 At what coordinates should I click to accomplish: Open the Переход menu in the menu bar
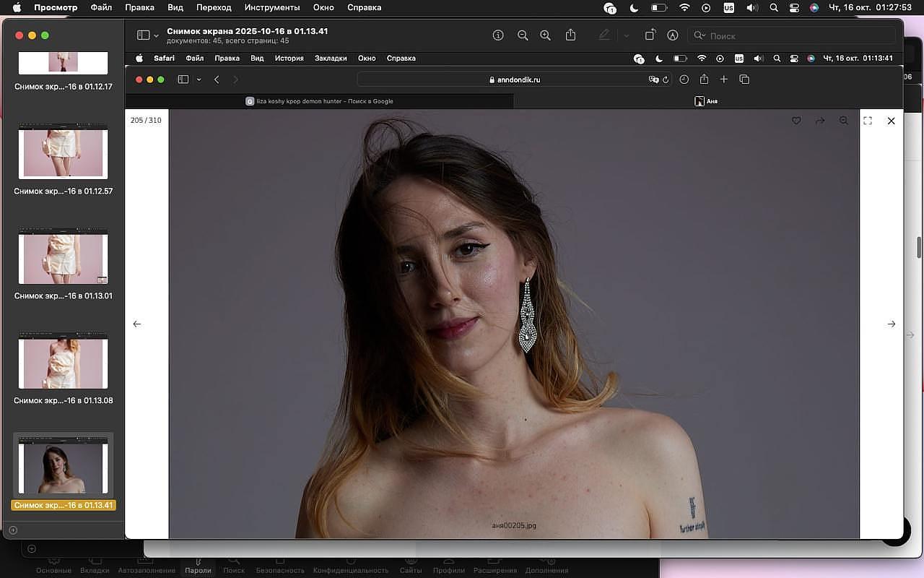(214, 8)
